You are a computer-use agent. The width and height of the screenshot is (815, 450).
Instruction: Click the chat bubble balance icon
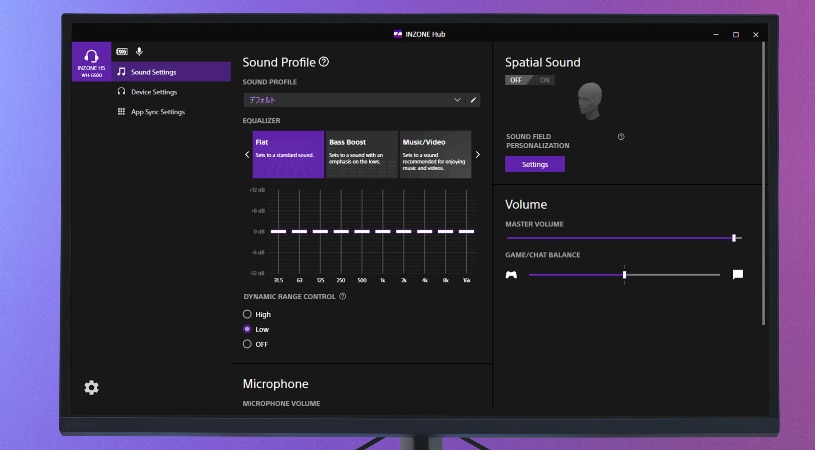coord(738,274)
